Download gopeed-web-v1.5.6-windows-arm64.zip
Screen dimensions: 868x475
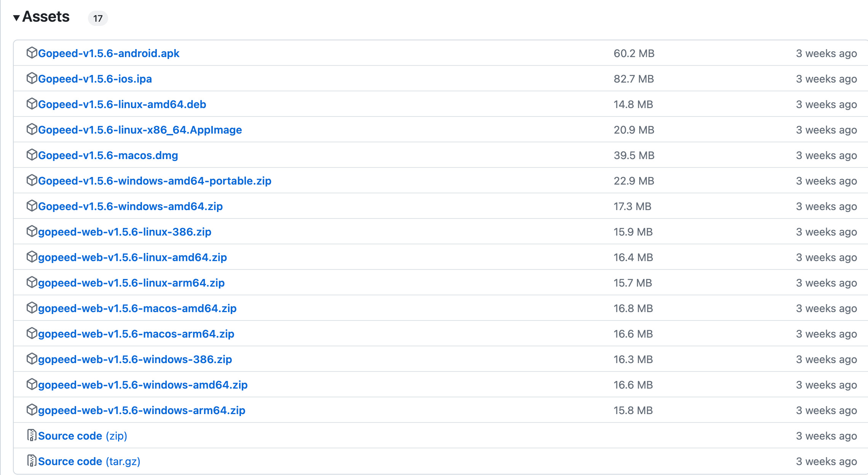pos(142,410)
